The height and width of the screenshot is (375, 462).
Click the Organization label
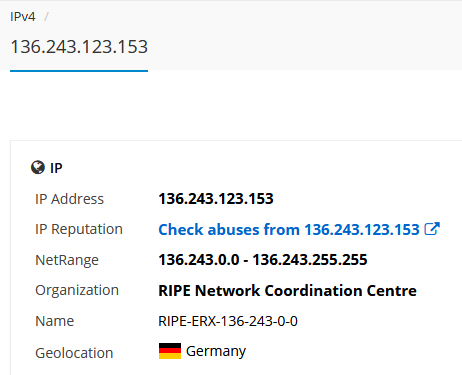(77, 290)
